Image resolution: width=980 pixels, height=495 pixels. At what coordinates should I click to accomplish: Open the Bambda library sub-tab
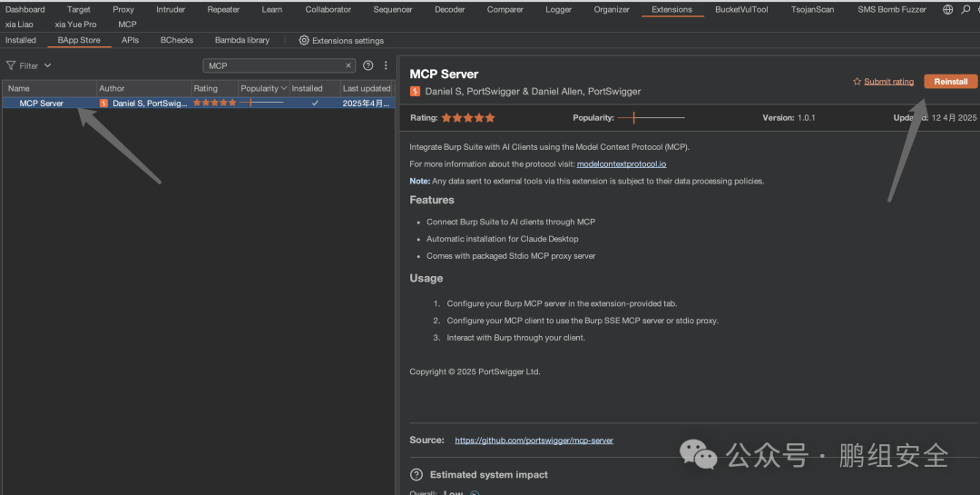point(242,40)
